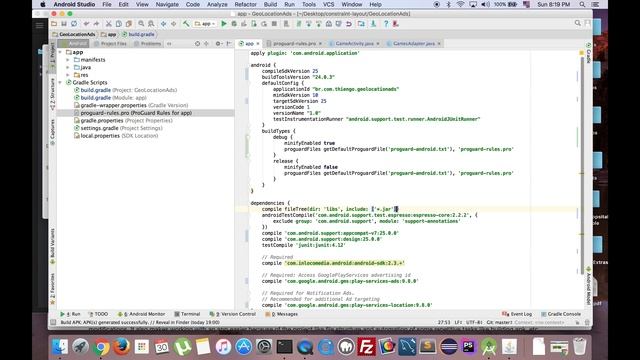Toggle the Structure side panel
This screenshot has height=360, width=640.
(52, 94)
